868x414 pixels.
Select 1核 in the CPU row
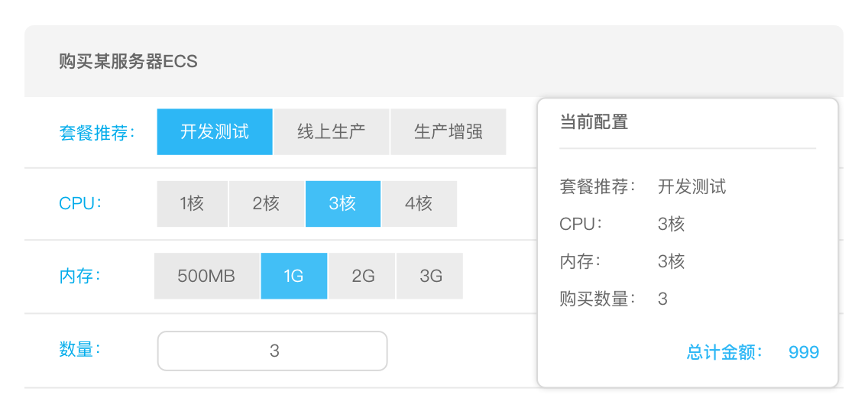193,204
